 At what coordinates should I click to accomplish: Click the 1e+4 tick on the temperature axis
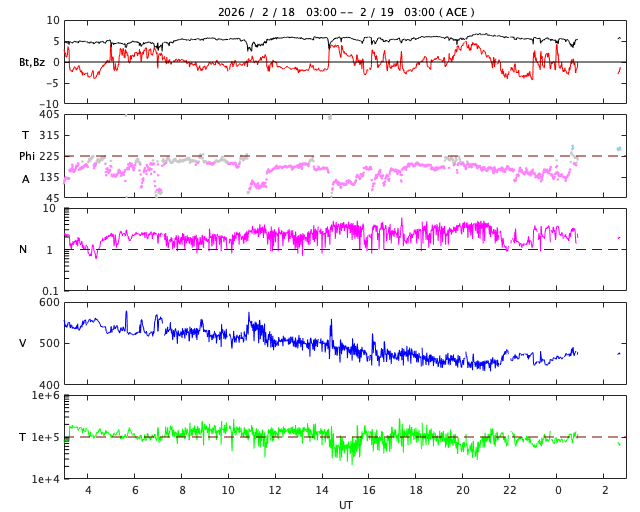(x=46, y=479)
